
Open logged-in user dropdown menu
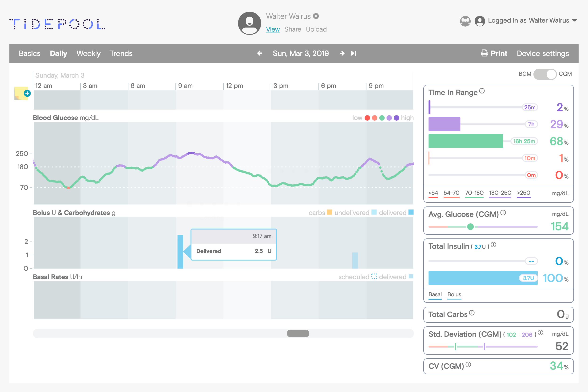tap(575, 20)
